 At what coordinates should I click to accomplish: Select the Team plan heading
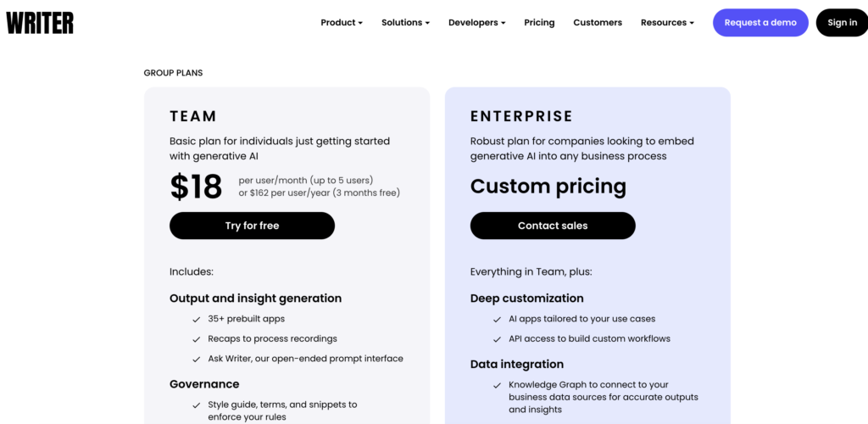point(193,116)
